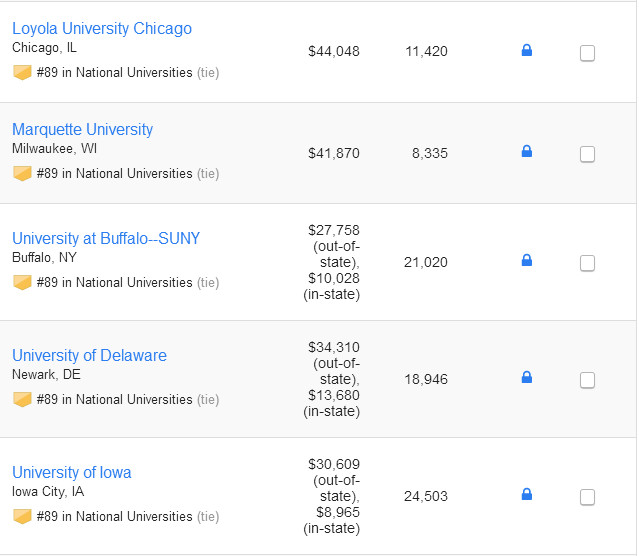Check the compare box for Marquette University

tap(587, 154)
